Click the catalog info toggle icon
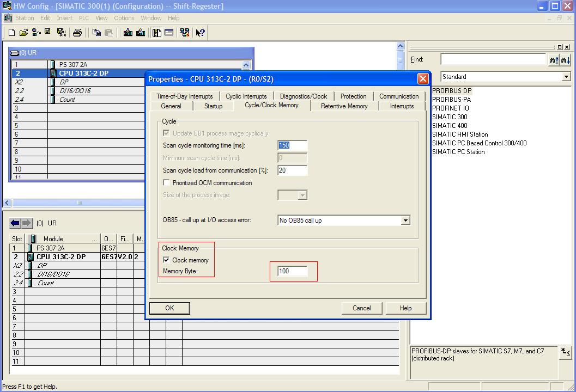 [x=565, y=352]
